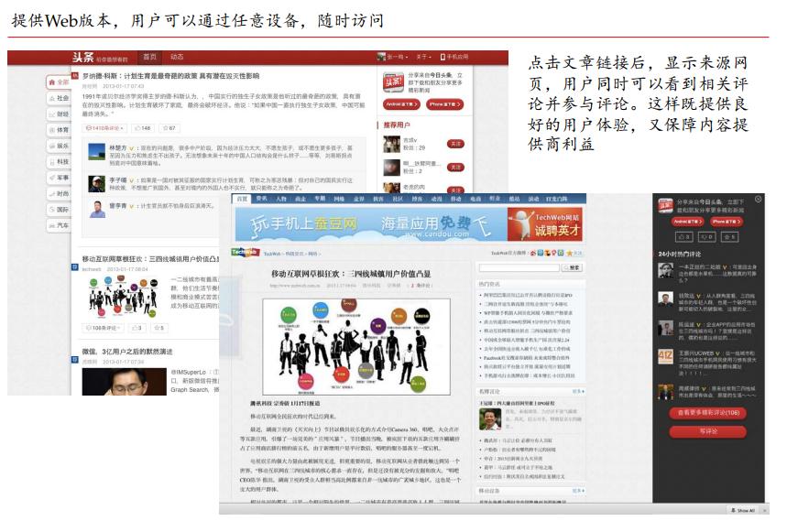
Task: Open the 王振兴UCWEB commenter avatar
Action: pos(666,357)
